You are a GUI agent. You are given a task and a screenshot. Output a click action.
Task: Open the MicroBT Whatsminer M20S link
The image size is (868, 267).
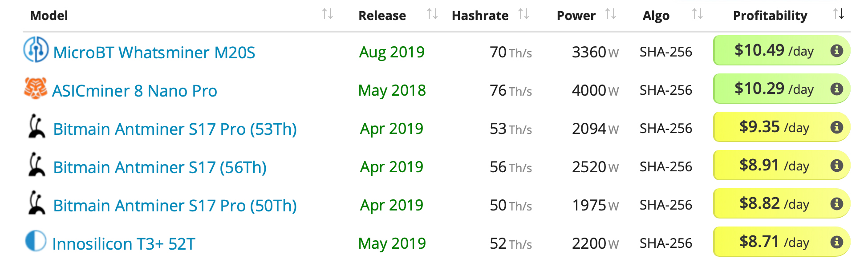(154, 53)
